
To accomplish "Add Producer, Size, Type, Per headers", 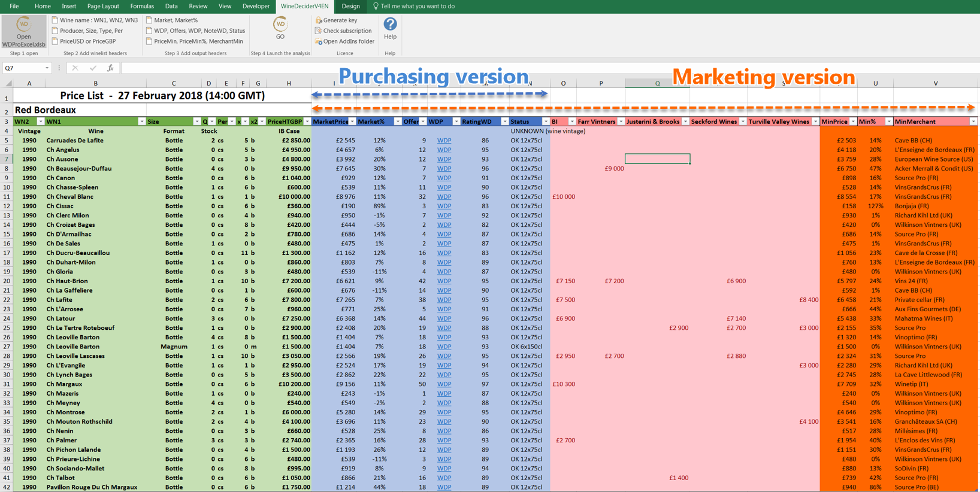I will point(87,31).
